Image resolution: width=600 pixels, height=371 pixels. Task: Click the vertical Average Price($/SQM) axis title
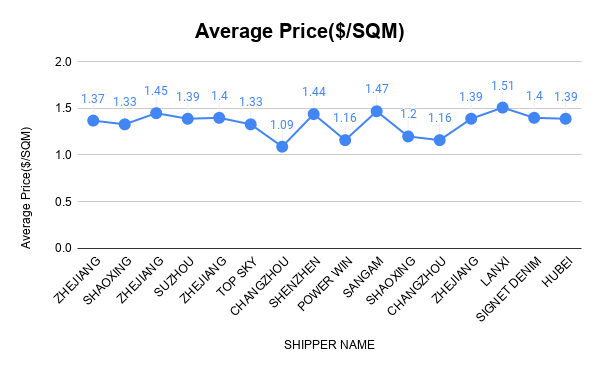click(26, 188)
